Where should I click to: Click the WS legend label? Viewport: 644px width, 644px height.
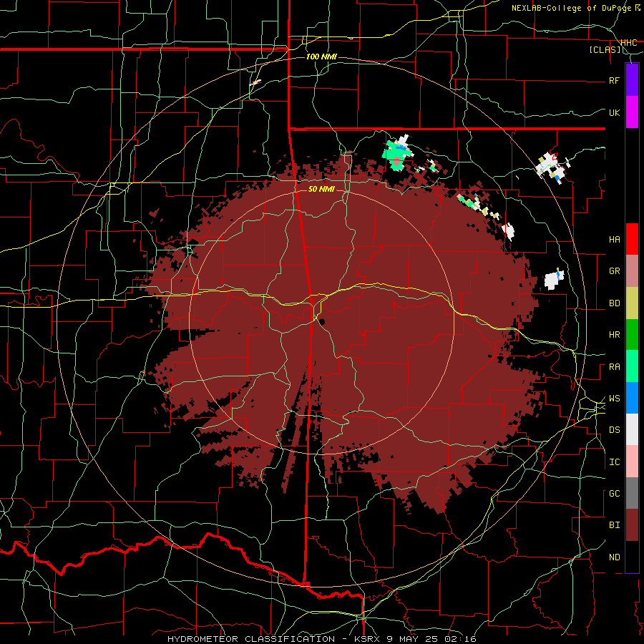tap(614, 399)
